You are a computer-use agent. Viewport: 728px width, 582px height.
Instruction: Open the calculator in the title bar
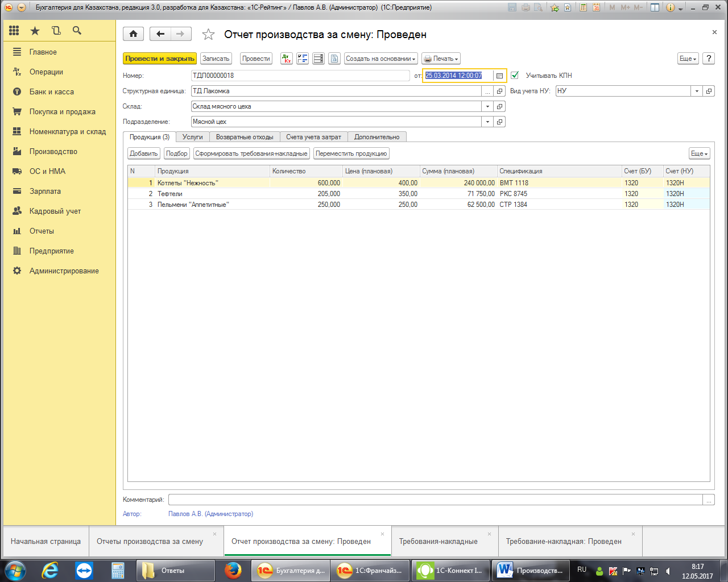coord(583,7)
